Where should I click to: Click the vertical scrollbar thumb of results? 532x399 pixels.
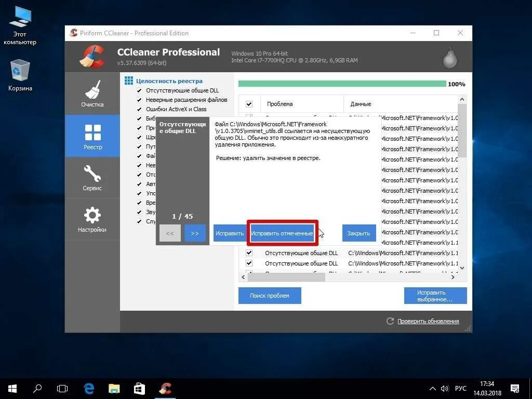coord(462,130)
